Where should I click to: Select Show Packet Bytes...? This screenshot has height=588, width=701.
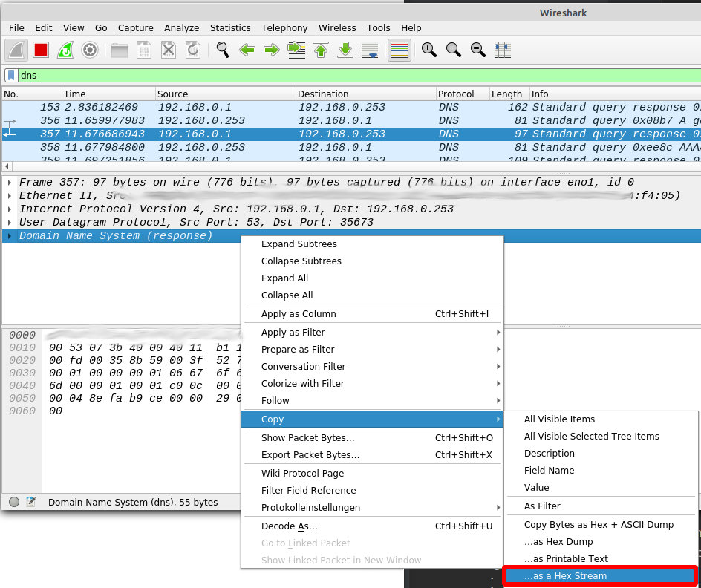click(373, 438)
